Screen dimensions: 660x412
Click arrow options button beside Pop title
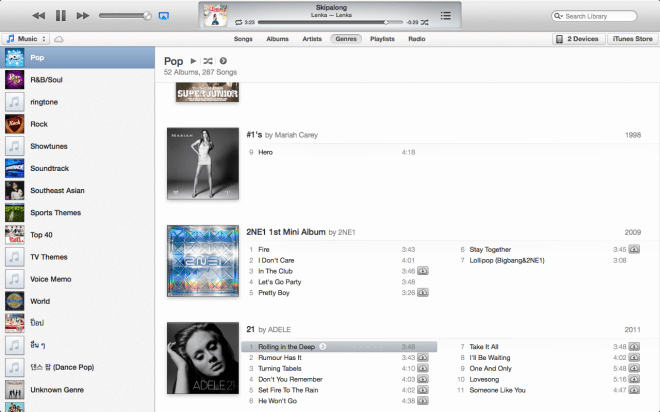pyautogui.click(x=223, y=61)
